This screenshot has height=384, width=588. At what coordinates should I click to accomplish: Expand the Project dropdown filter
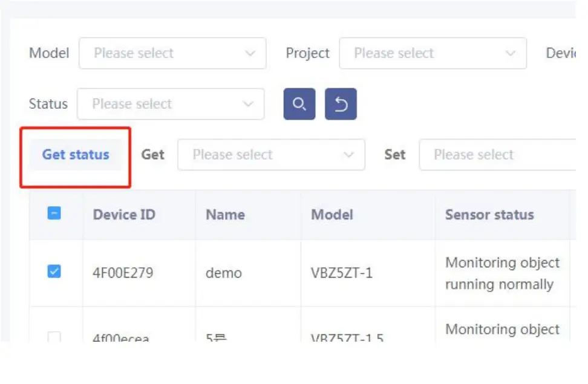pyautogui.click(x=432, y=53)
